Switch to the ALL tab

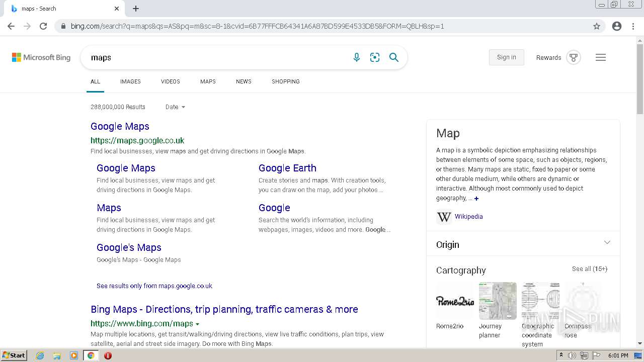tap(95, 81)
